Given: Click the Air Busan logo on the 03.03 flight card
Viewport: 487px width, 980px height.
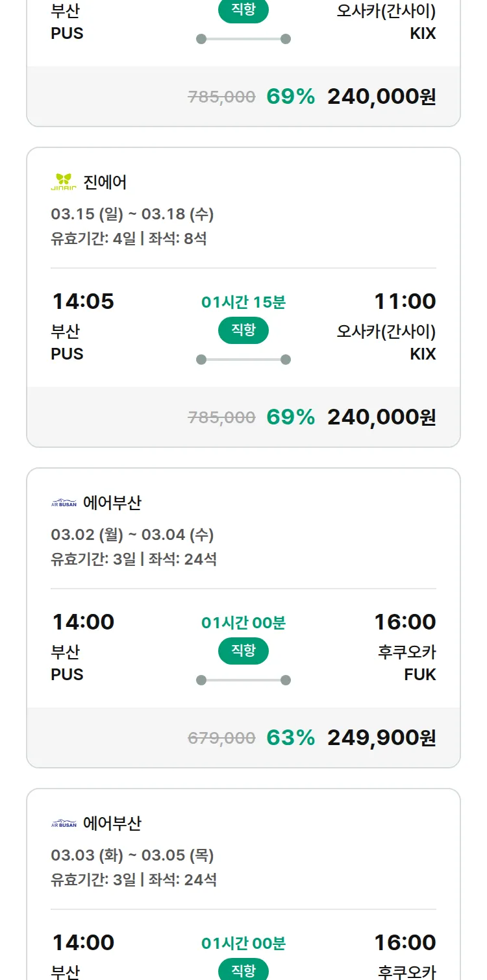Looking at the screenshot, I should 64,824.
